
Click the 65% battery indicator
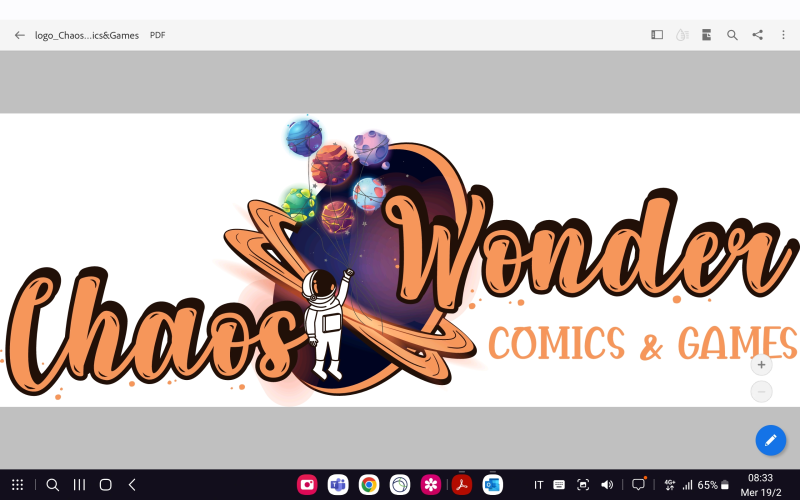[x=713, y=485]
